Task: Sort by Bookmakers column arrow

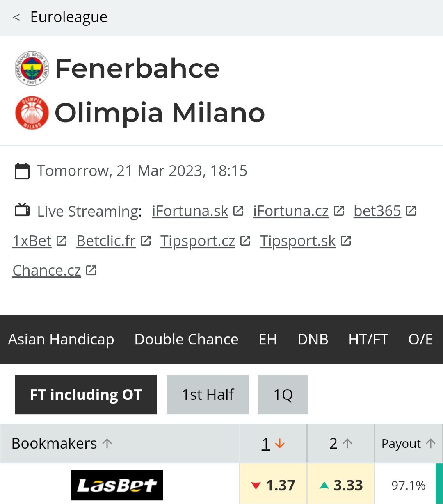Action: click(107, 443)
